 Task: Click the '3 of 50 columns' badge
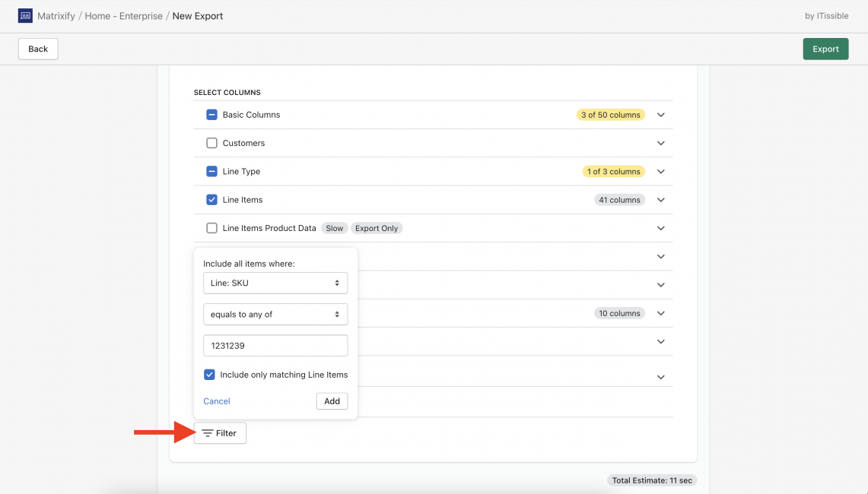point(612,115)
